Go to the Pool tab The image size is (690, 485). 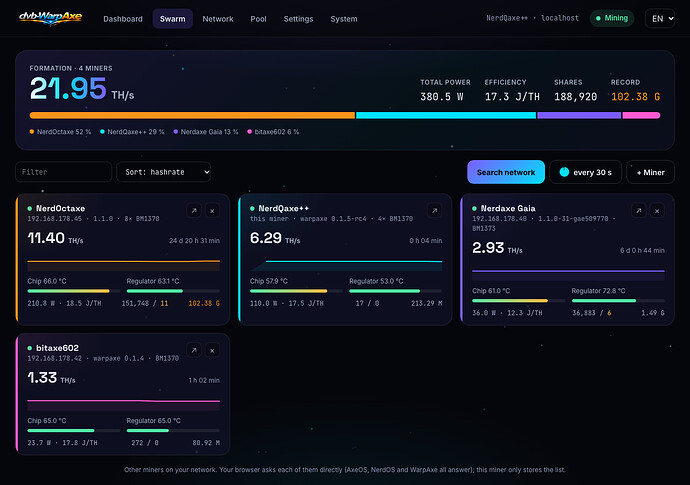tap(258, 19)
